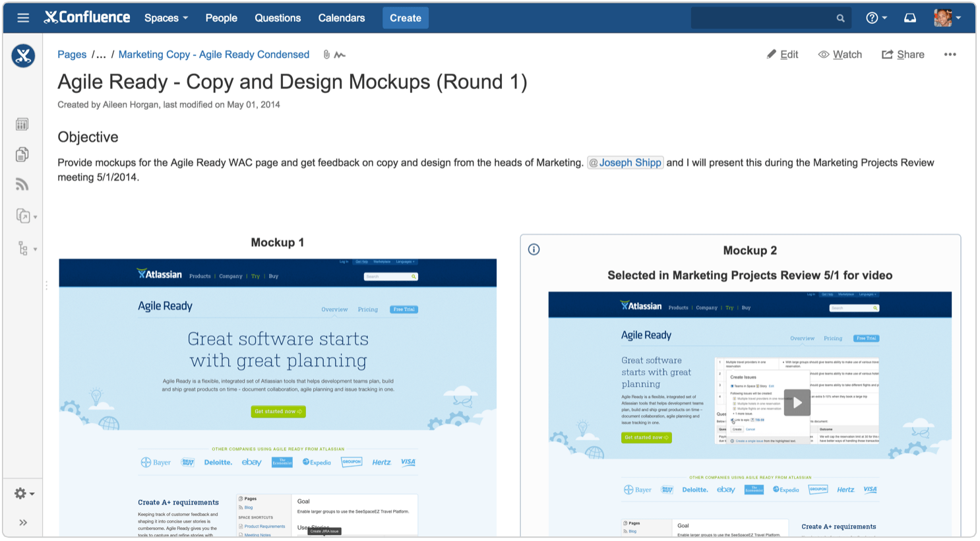Open the space calendar icon in the sidebar
The height and width of the screenshot is (541, 980).
point(22,124)
